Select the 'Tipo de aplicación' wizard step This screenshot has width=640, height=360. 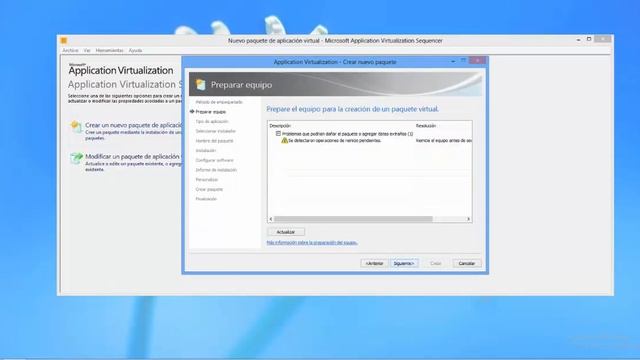coord(212,122)
